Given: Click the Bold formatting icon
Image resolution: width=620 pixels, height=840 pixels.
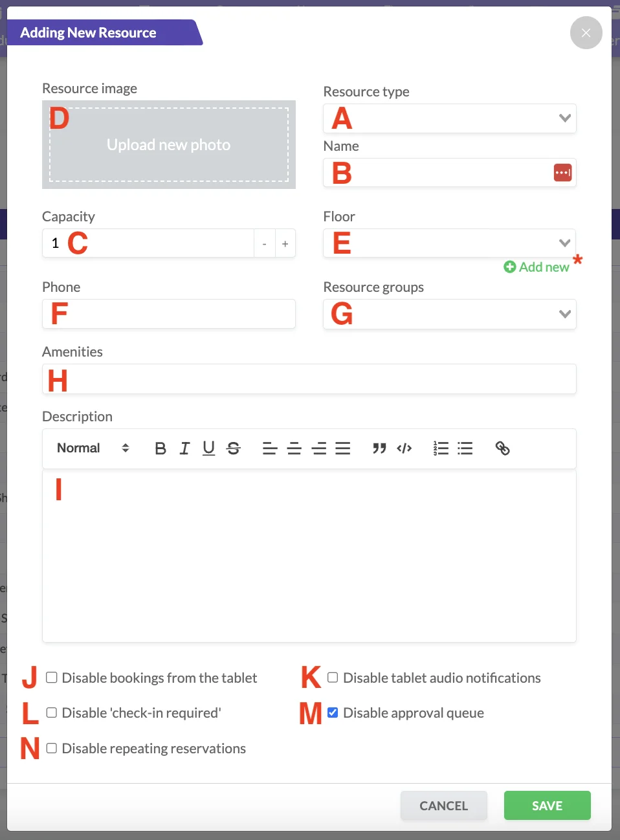Looking at the screenshot, I should (161, 448).
